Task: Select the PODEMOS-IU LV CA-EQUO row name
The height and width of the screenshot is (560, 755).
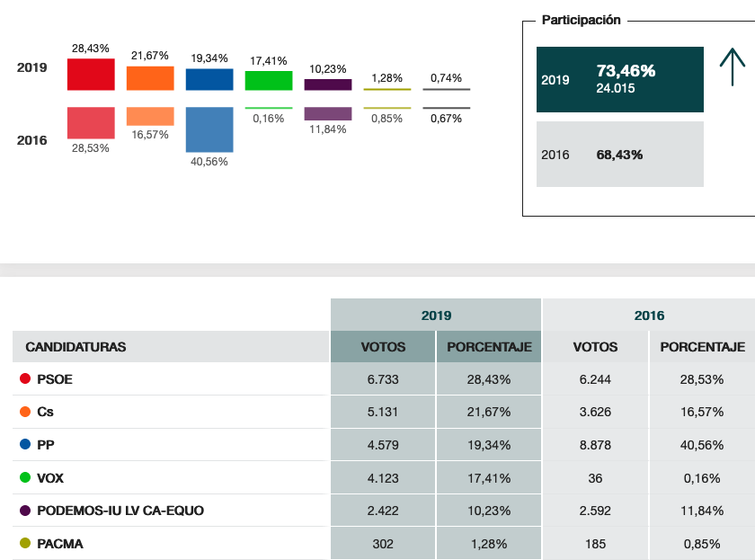Action: click(120, 511)
